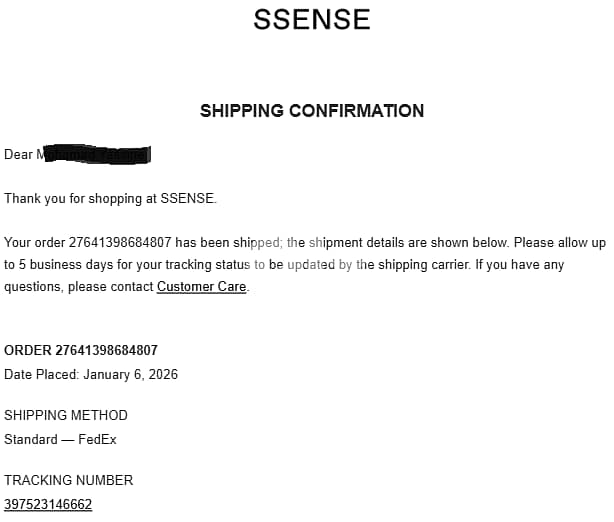Click the order number in paragraph text
614x522 pixels.
click(121, 243)
